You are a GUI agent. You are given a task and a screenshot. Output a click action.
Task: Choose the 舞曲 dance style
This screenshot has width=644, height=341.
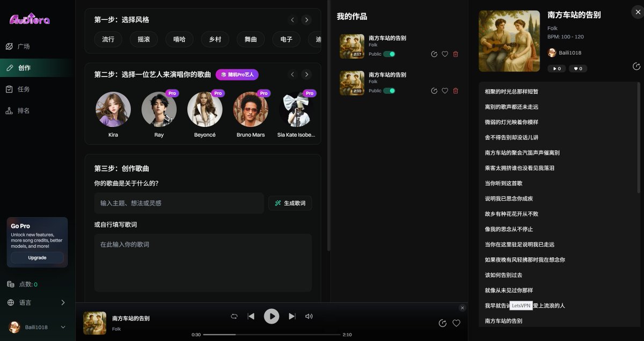[251, 39]
